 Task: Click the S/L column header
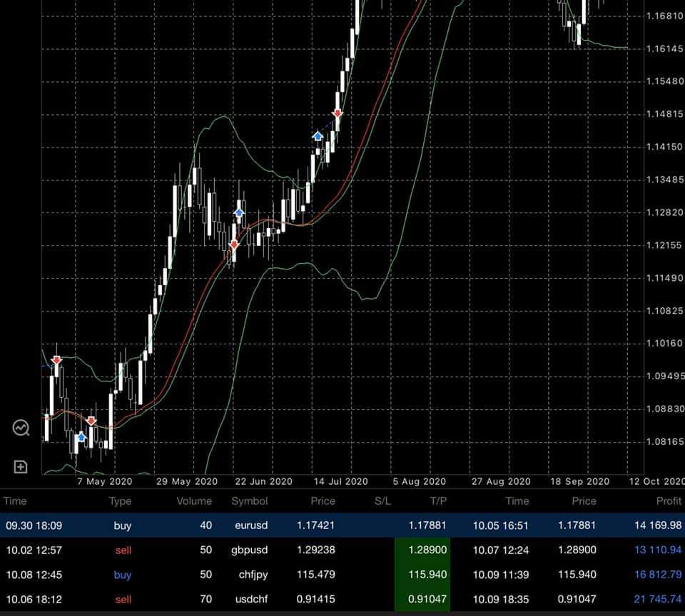(x=382, y=501)
